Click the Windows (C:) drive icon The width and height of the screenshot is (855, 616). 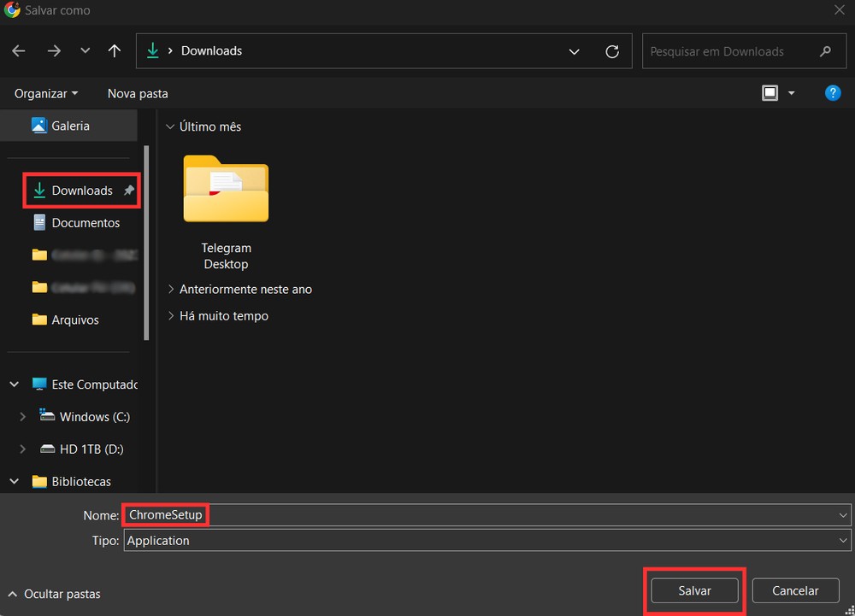point(47,415)
